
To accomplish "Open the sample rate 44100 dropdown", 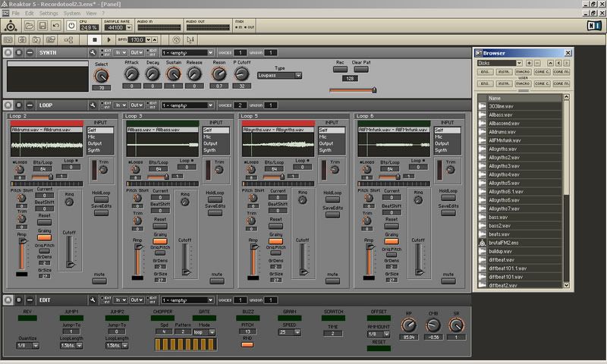I will 129,27.
